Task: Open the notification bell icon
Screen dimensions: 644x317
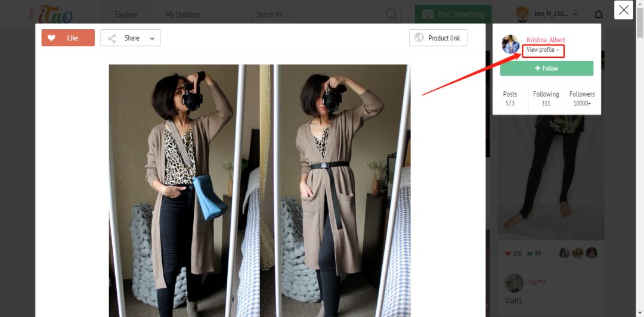Action: pos(599,15)
